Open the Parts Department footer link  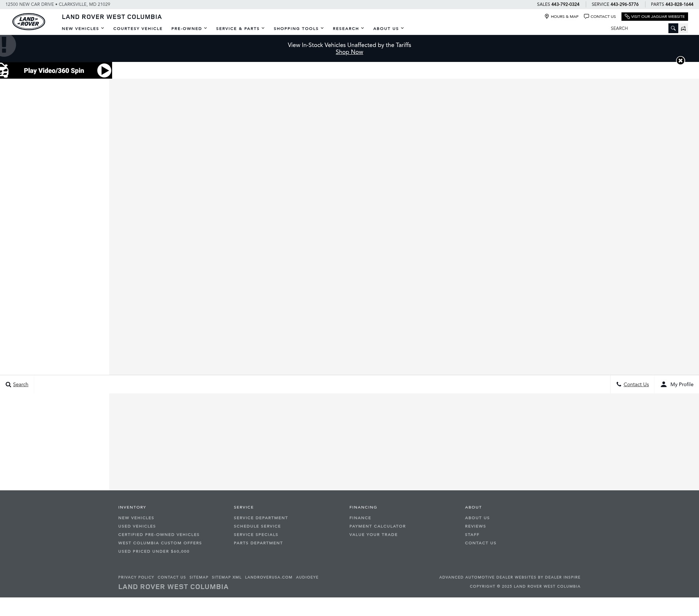258,543
